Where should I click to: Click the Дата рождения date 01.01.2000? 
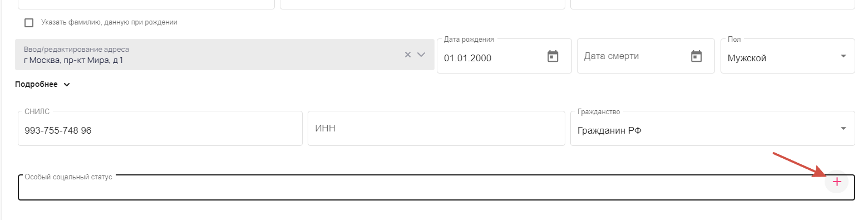coord(467,58)
